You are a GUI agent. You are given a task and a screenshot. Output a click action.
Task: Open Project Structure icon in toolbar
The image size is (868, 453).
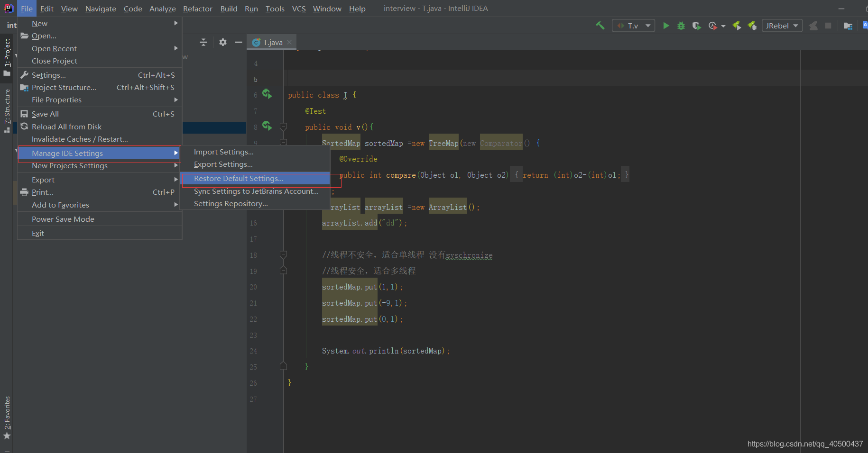[848, 26]
